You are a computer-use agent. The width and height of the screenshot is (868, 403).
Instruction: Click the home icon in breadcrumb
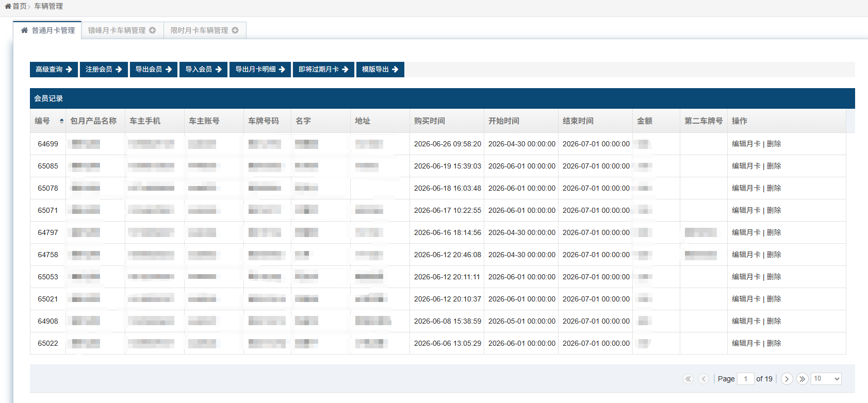(8, 6)
